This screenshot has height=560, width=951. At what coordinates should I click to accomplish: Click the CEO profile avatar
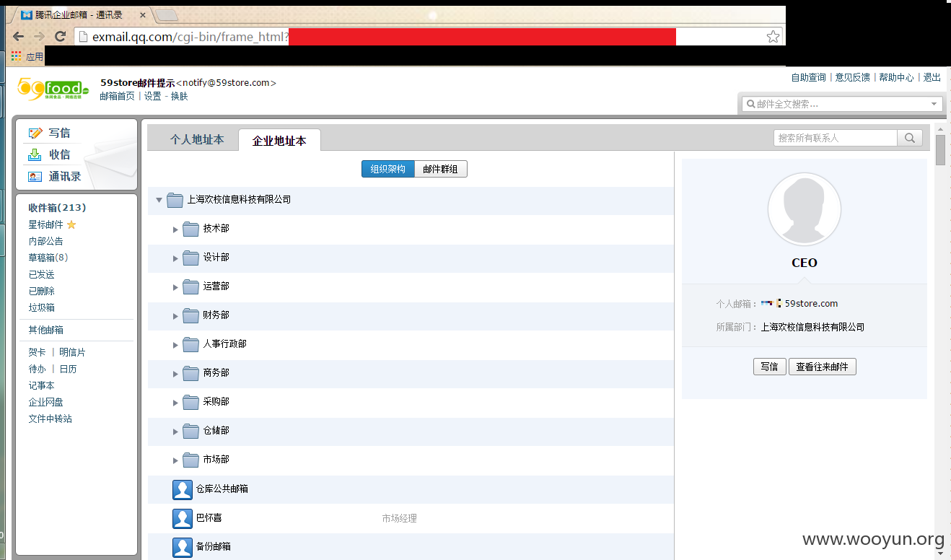(x=804, y=209)
